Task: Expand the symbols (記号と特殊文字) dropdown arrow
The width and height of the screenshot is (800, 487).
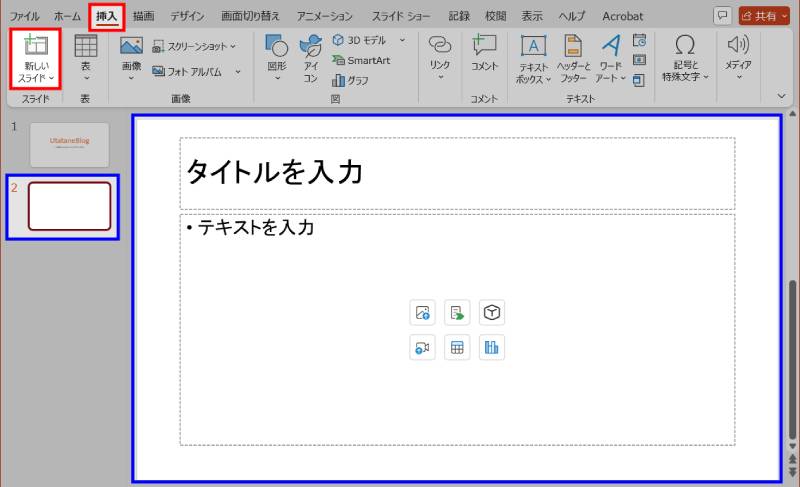Action: 706,77
